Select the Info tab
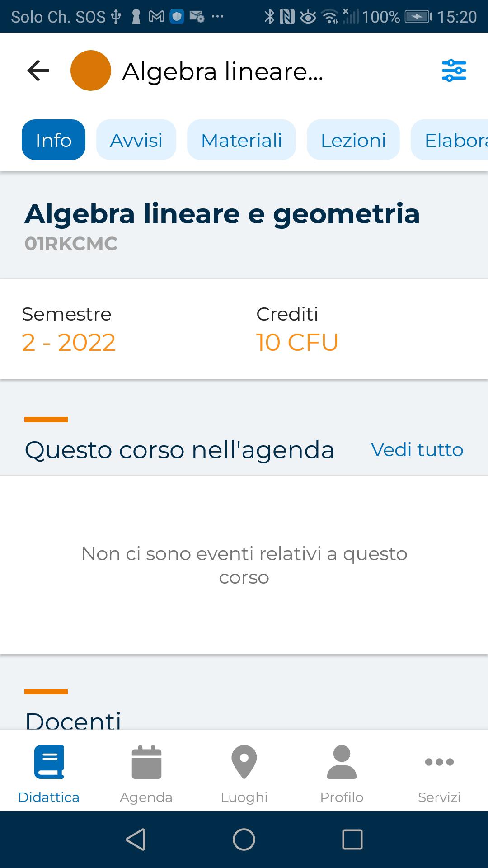Screen dimensions: 488x868 [x=53, y=140]
